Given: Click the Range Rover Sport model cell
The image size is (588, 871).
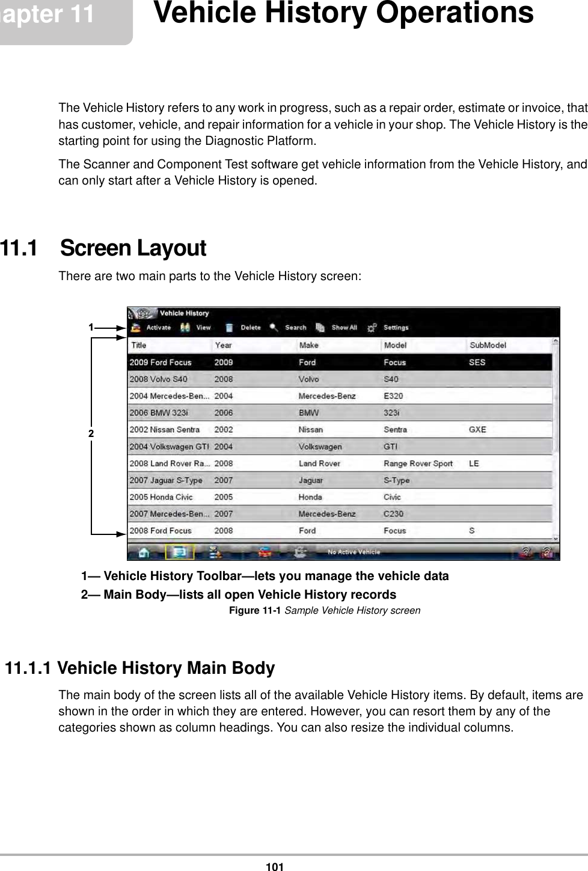Looking at the screenshot, I should 418,463.
